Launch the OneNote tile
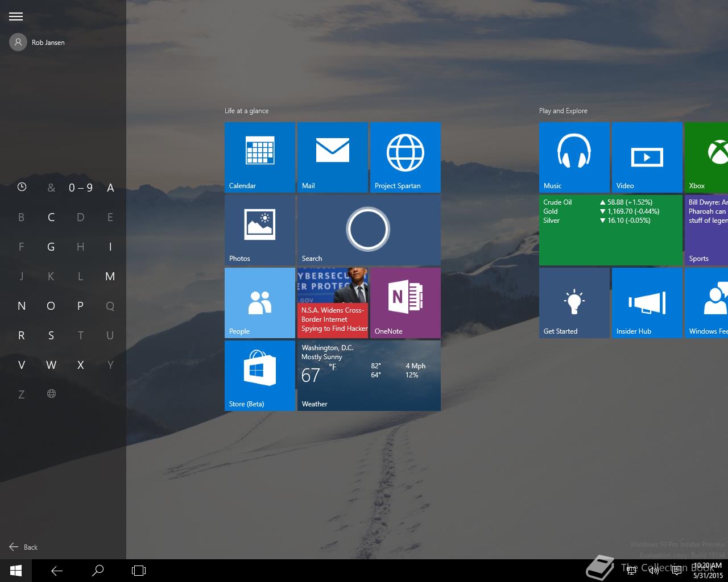 (x=406, y=303)
